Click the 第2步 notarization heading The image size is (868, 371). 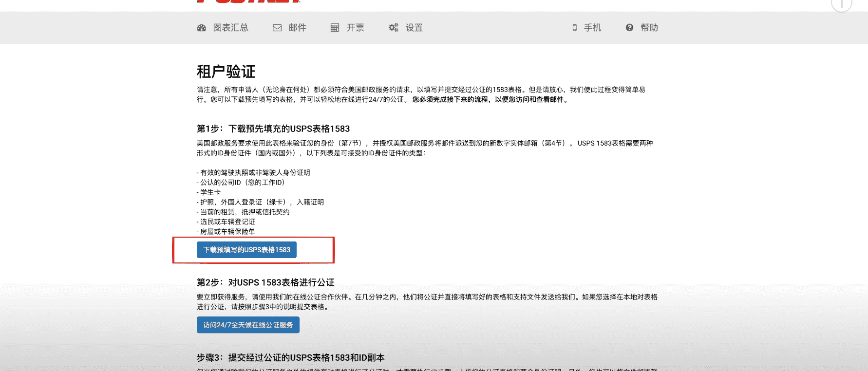[265, 282]
